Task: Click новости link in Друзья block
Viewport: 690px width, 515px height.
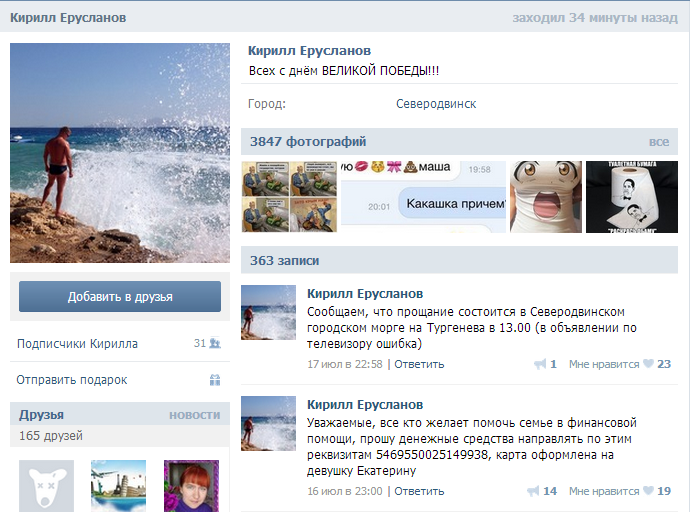Action: coord(195,415)
